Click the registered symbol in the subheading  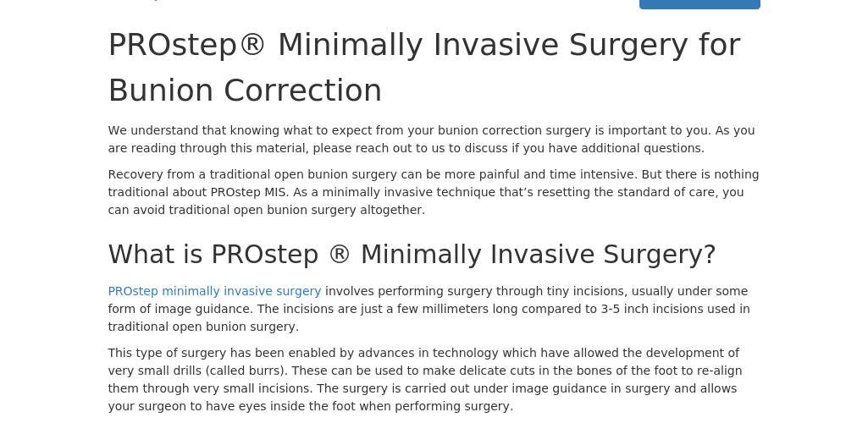(340, 255)
